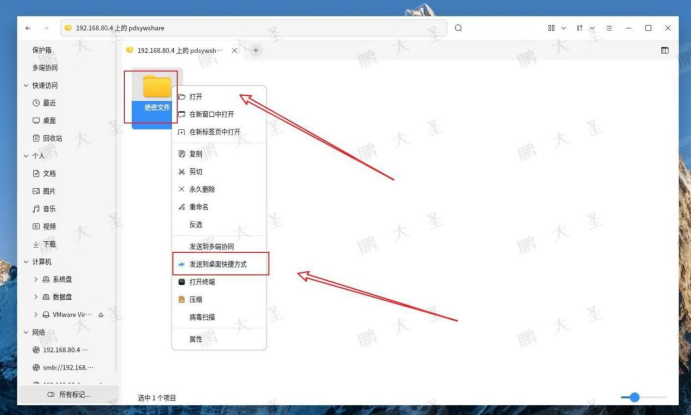
Task: Open 多端协同 in the sidebar
Action: [x=45, y=68]
